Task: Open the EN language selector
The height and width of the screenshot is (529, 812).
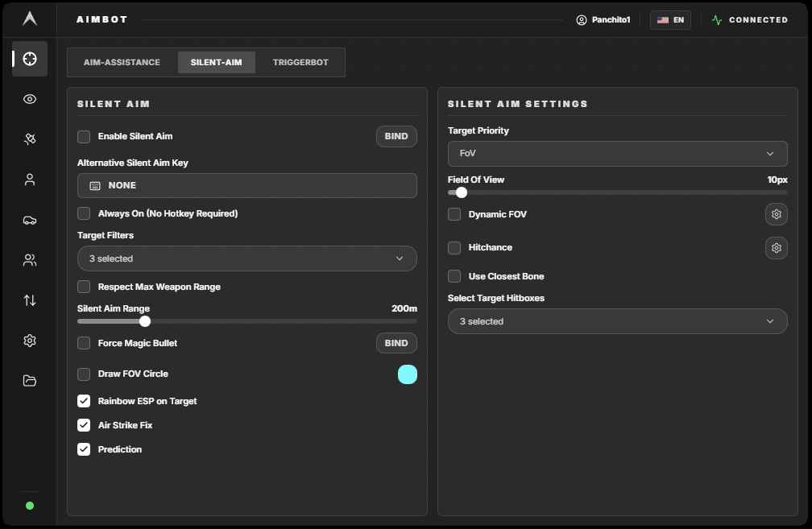Action: [x=670, y=20]
